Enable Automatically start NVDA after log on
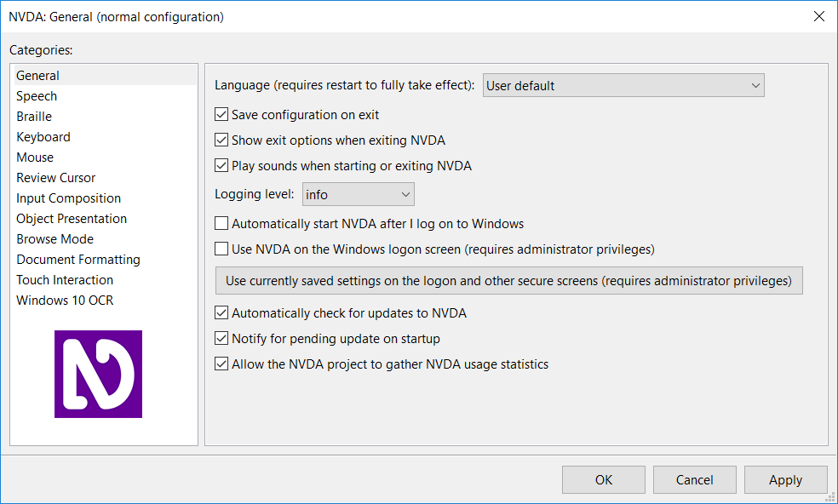 click(x=222, y=224)
